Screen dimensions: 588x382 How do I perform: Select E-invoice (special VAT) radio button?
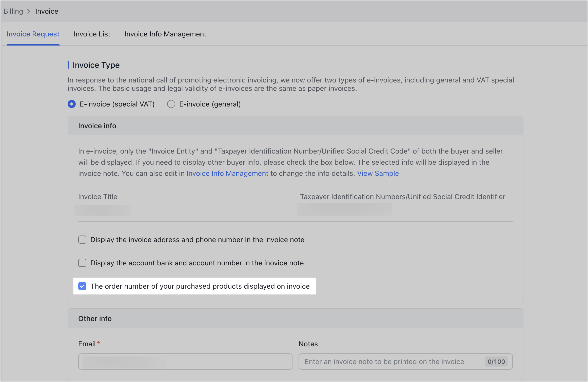(x=72, y=104)
